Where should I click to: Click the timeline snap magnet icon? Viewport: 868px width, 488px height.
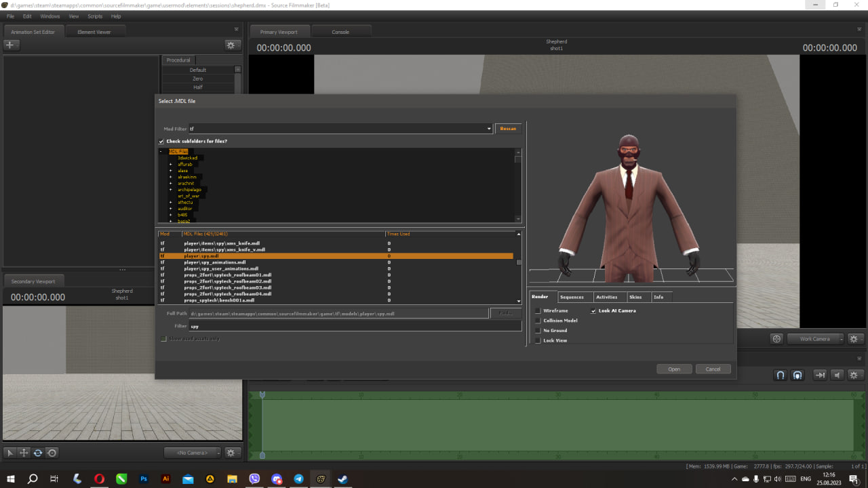(x=781, y=375)
